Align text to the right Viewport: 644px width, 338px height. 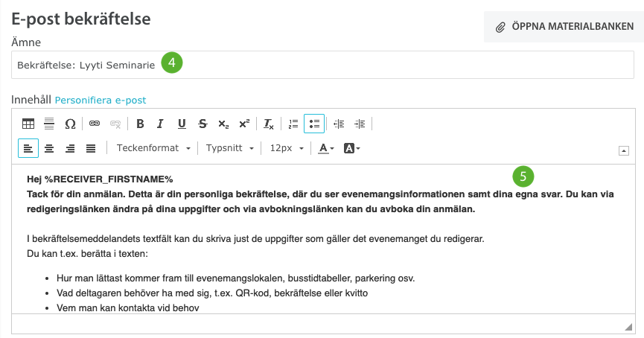tap(70, 148)
